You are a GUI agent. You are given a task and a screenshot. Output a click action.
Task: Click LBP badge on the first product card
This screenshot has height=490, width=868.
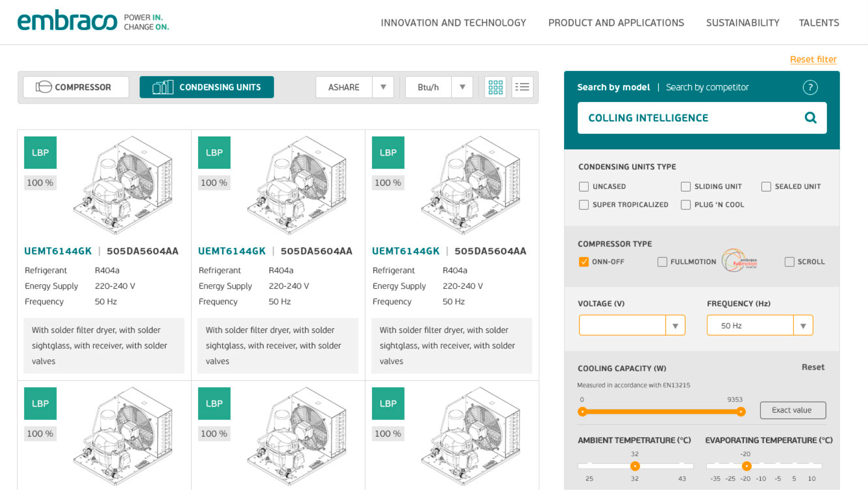click(40, 153)
